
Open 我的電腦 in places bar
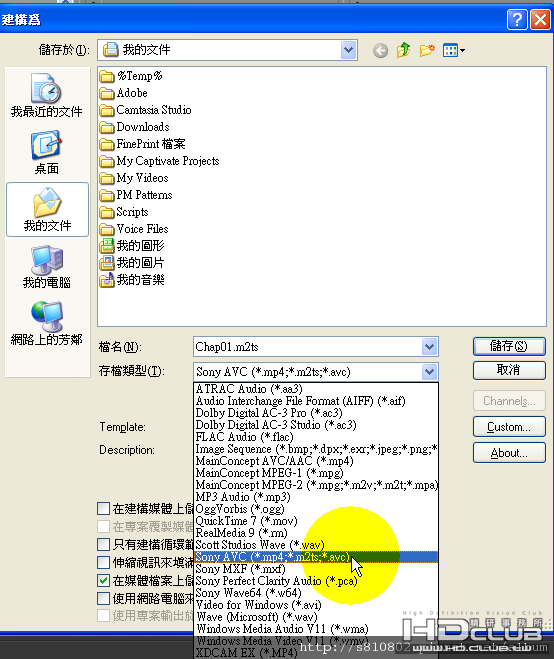coord(47,267)
